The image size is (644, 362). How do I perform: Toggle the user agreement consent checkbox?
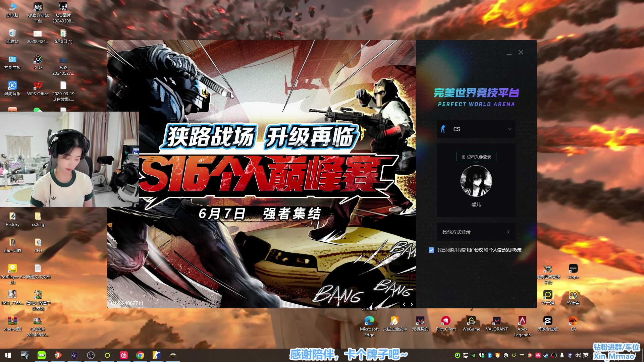[431, 250]
